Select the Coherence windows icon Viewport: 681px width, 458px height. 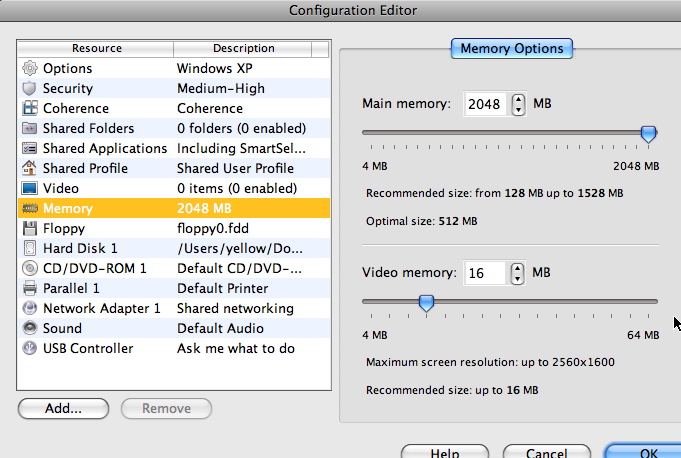point(30,108)
